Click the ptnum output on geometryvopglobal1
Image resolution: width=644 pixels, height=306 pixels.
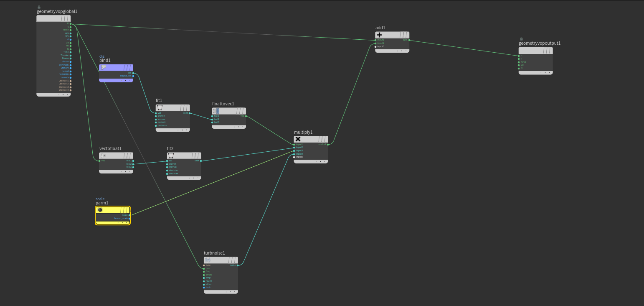70,61
